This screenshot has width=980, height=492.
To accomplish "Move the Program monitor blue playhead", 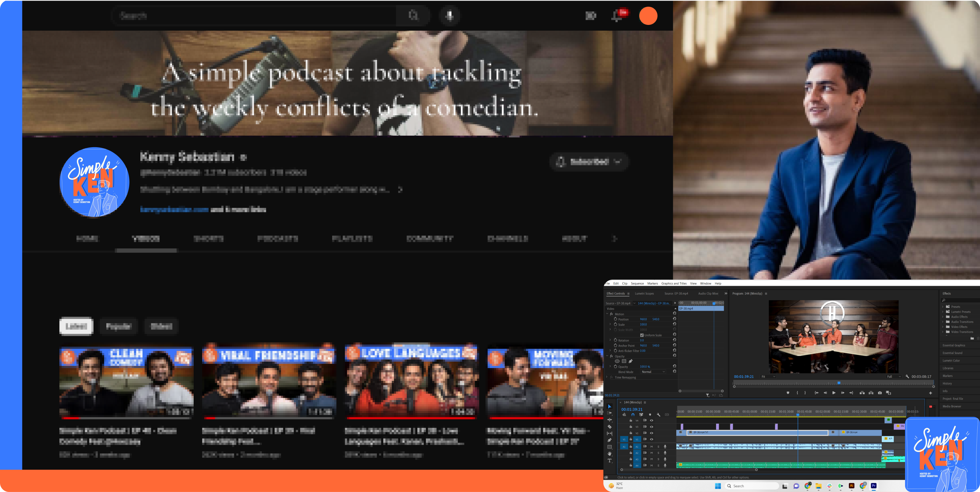I will point(839,383).
